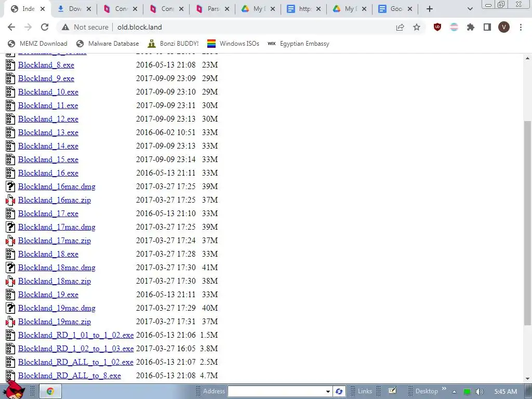The width and height of the screenshot is (532, 399).
Task: Download Blockland_10.exe
Action: click(x=48, y=92)
